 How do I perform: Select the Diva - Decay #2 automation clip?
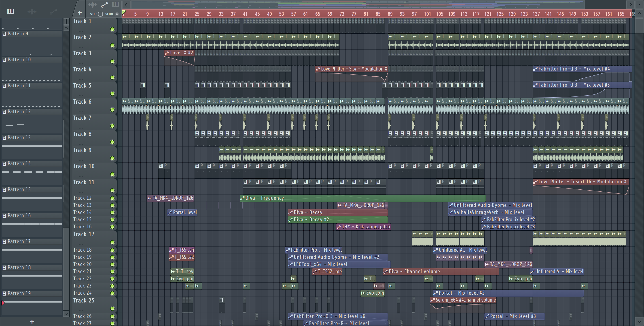[x=338, y=220]
